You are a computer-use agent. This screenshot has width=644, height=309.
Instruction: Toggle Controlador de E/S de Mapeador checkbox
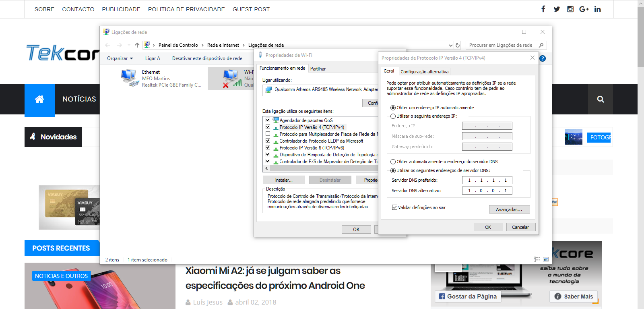(268, 161)
